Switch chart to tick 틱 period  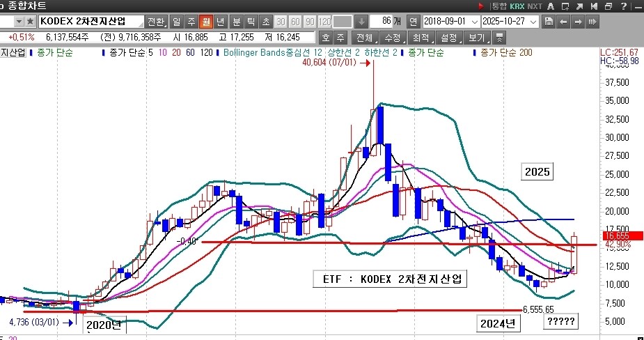click(x=251, y=22)
